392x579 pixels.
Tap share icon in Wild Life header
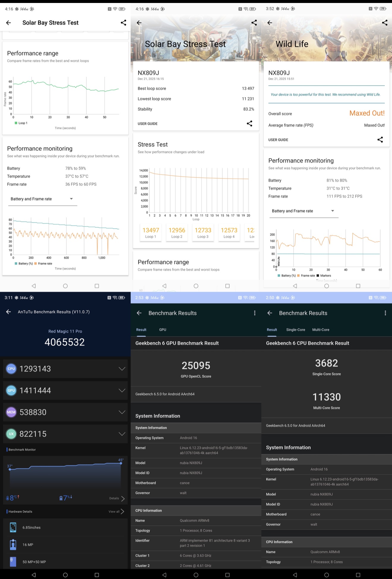tap(385, 23)
